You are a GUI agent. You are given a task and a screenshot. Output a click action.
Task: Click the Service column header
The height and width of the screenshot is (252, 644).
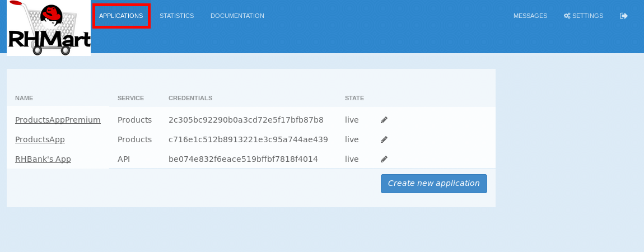click(x=130, y=98)
